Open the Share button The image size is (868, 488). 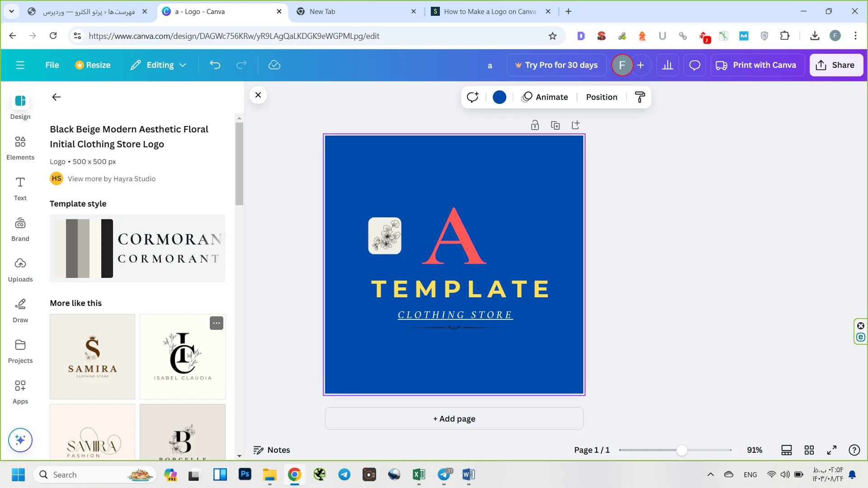click(x=836, y=65)
